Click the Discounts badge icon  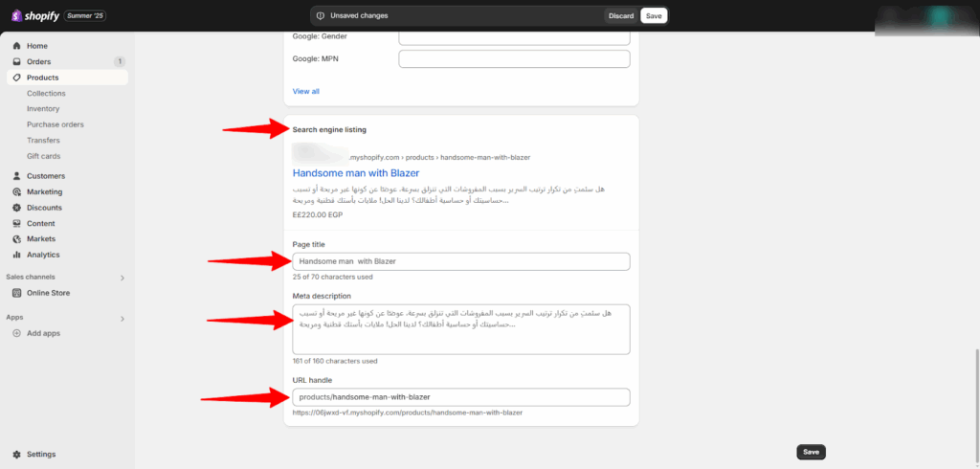[x=17, y=208]
